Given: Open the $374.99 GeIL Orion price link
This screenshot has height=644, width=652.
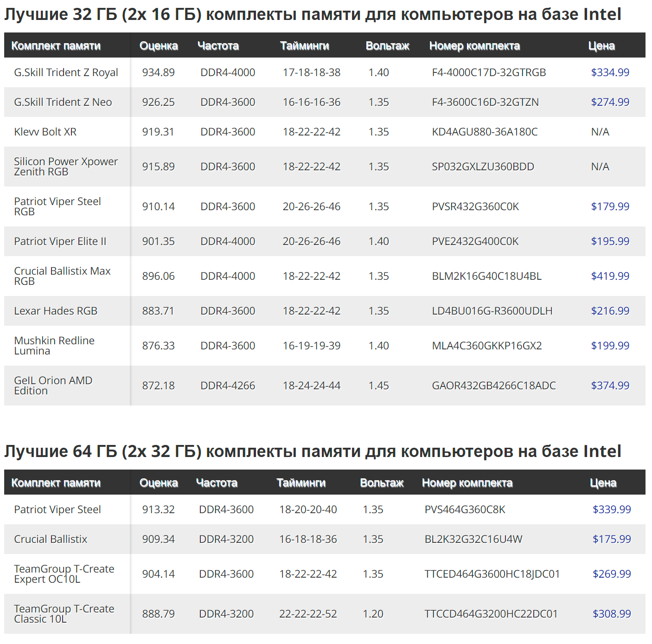Looking at the screenshot, I should (610, 386).
